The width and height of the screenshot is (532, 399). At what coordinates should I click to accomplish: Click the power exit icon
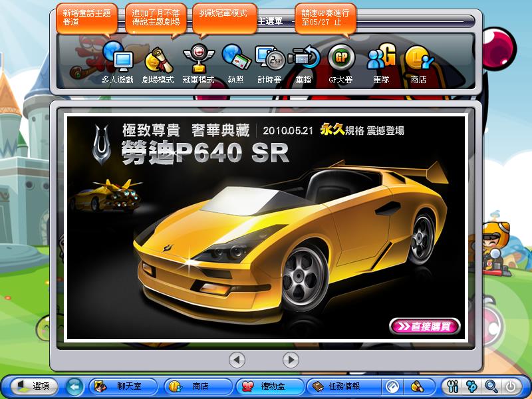coord(511,386)
